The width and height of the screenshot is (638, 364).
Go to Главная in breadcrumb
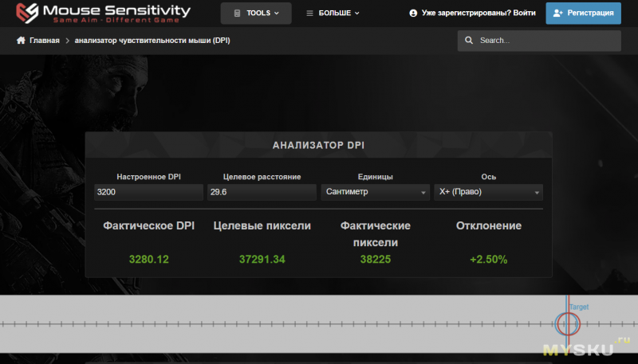click(44, 41)
